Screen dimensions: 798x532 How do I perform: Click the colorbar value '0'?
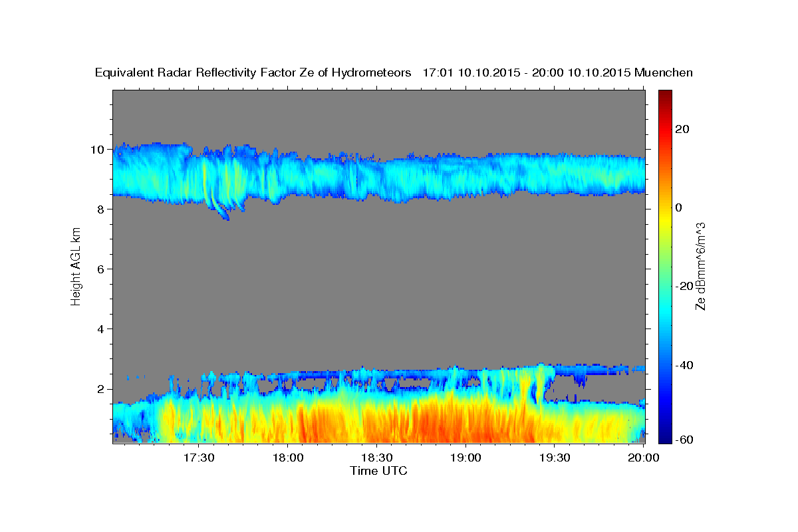tap(679, 207)
